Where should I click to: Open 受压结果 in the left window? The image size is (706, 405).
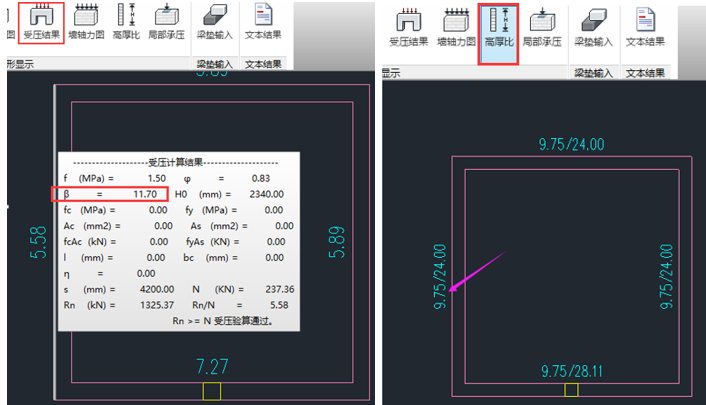coord(41,22)
